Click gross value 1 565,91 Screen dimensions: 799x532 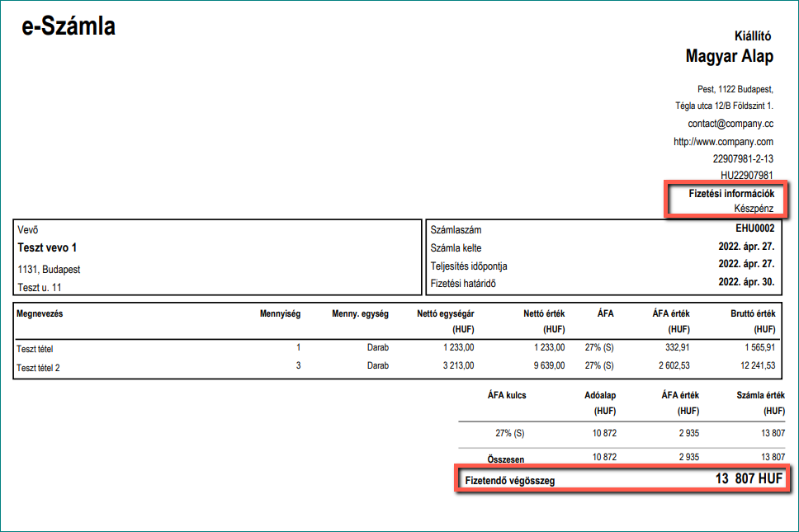(x=759, y=347)
